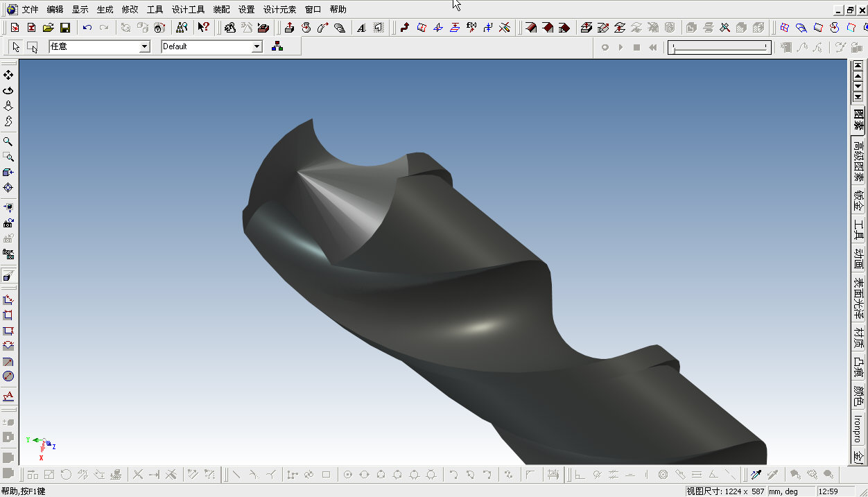Click the magnifier zoom tool in left toolbar

[8, 141]
